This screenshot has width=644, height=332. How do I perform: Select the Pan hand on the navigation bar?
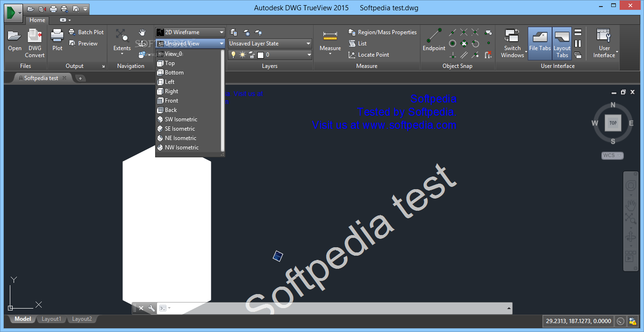click(630, 205)
